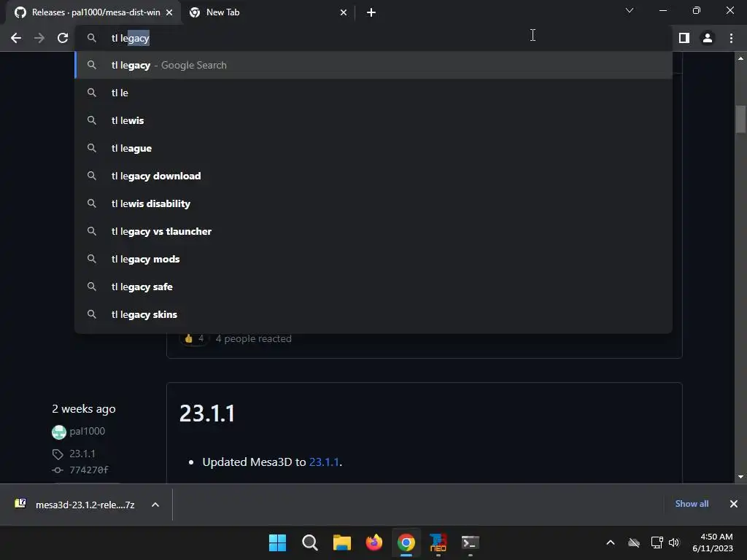Image resolution: width=747 pixels, height=560 pixels.
Task: Select the 'tl le' suggestion
Action: coord(373,93)
